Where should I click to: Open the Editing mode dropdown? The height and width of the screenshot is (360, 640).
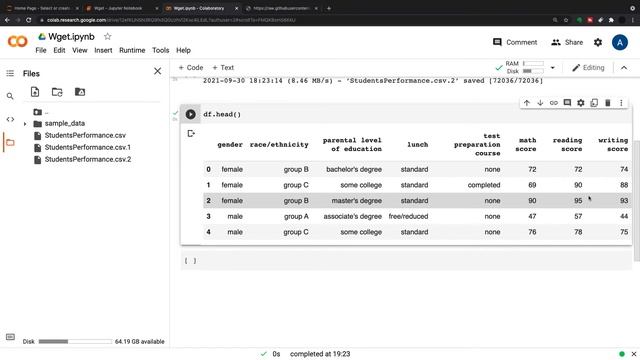[x=588, y=68]
